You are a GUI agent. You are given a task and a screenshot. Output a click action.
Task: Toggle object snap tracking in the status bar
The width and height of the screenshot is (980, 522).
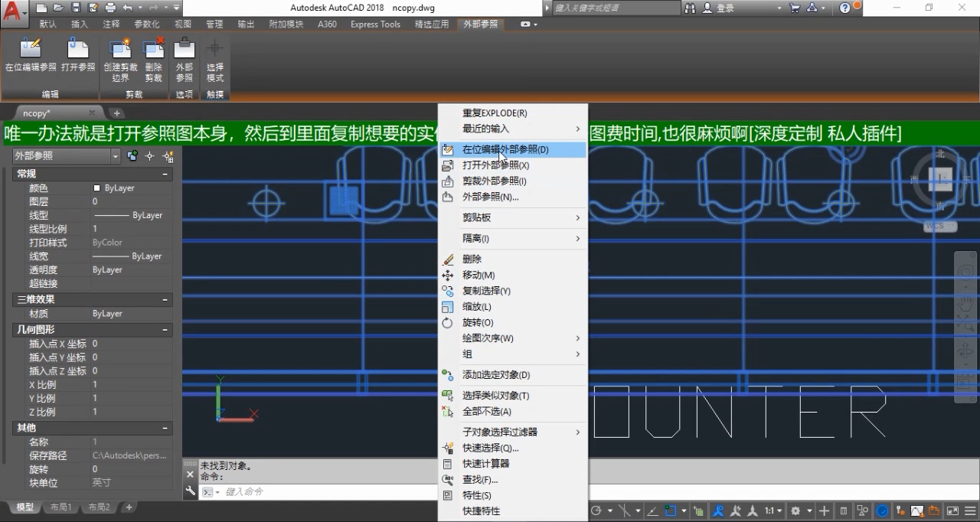coord(653,511)
